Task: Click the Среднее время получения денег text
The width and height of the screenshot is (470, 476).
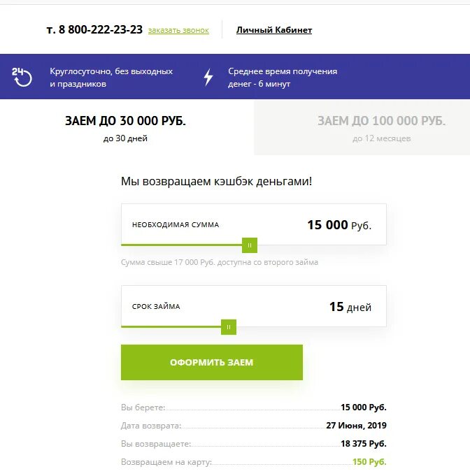Action: 283,77
